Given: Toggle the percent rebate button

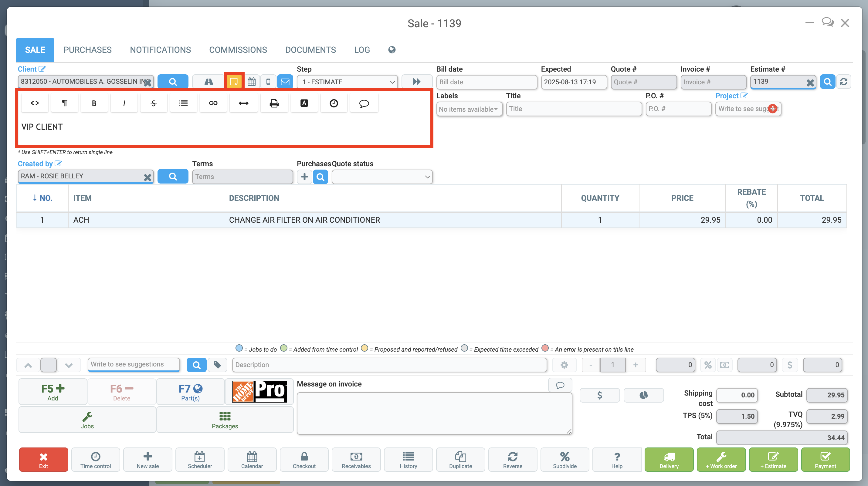Looking at the screenshot, I should 708,365.
